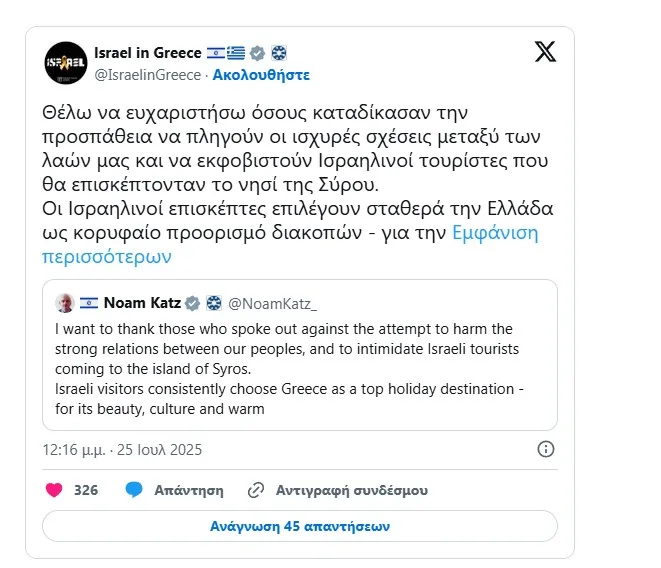Open the info icon beside the timestamp
Viewport: 661px width, 568px height.
click(546, 448)
